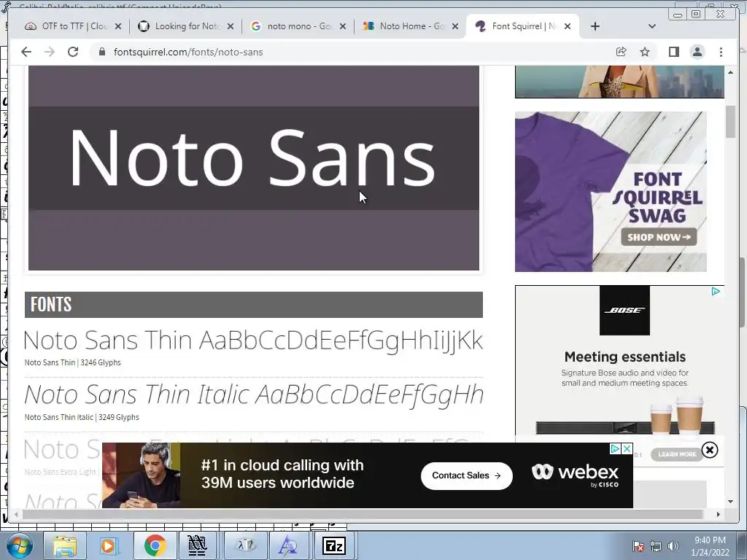
Task: Close the Font Squirrel tab
Action: tap(568, 26)
